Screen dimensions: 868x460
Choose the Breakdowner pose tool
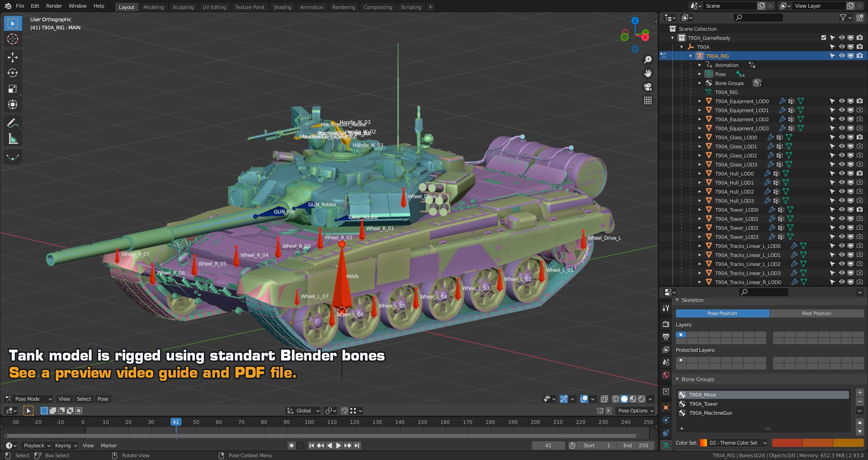pos(13,157)
